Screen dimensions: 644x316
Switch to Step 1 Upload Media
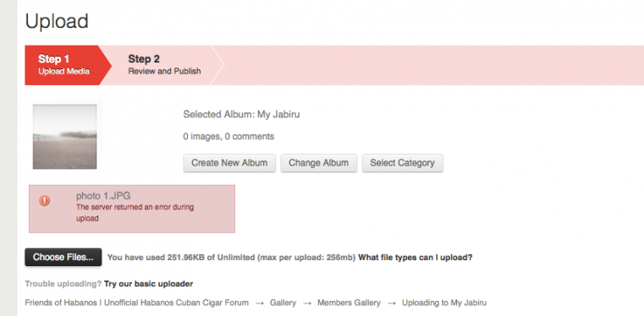[63, 65]
